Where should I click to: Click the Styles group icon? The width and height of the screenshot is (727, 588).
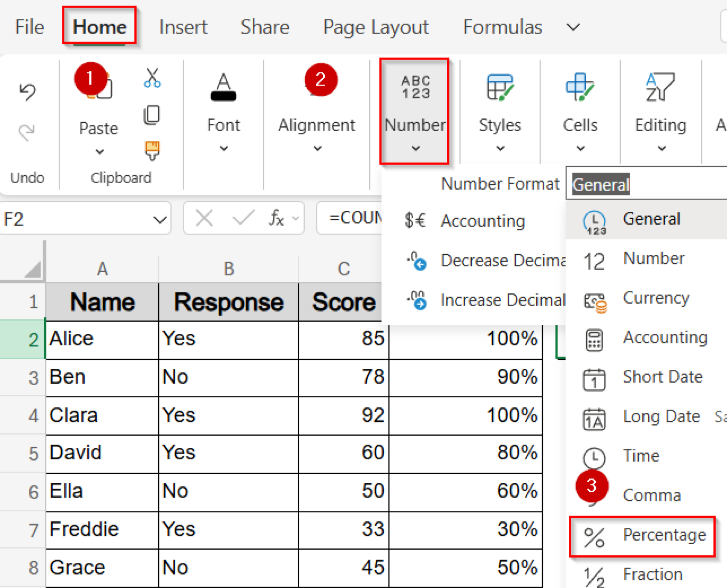pyautogui.click(x=500, y=88)
